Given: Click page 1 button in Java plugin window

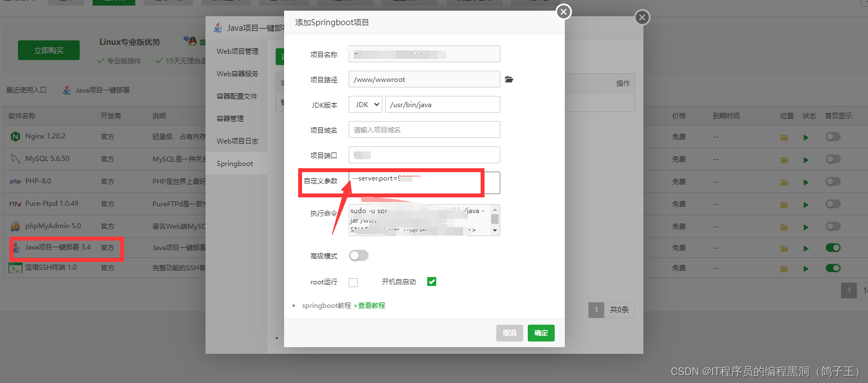Looking at the screenshot, I should click(x=596, y=310).
